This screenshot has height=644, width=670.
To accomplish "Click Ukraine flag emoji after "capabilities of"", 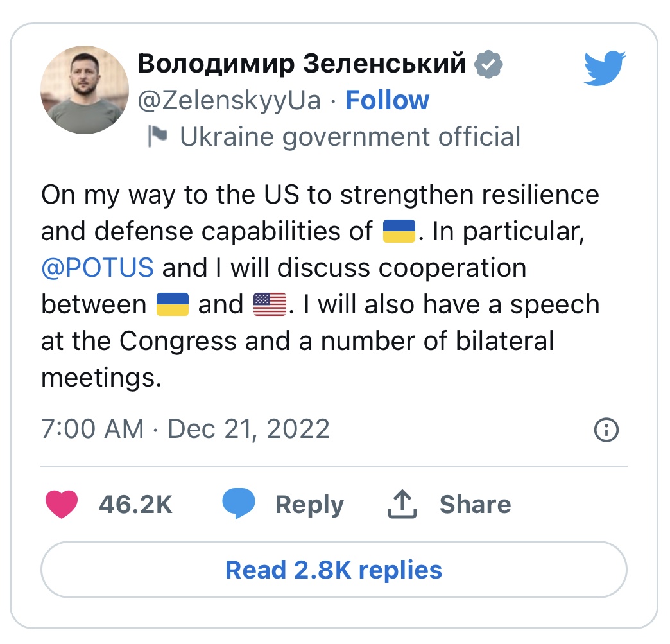I will coord(399,231).
